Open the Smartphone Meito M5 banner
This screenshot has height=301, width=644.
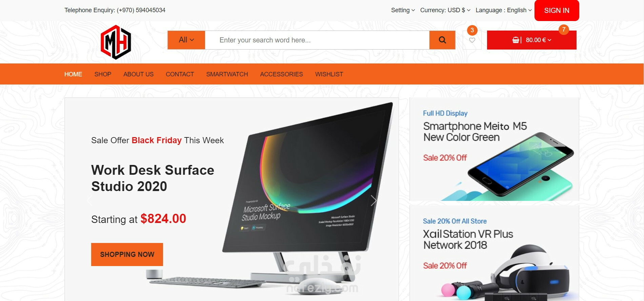(x=494, y=149)
